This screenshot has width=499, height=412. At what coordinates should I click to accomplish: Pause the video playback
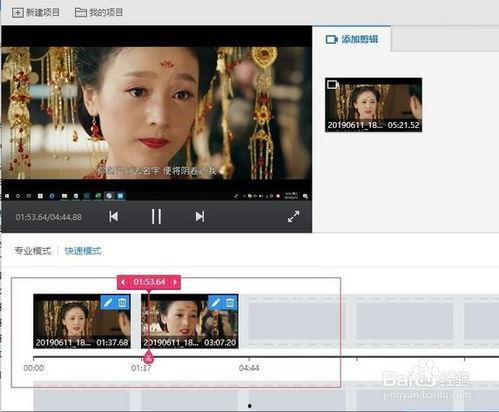click(156, 217)
